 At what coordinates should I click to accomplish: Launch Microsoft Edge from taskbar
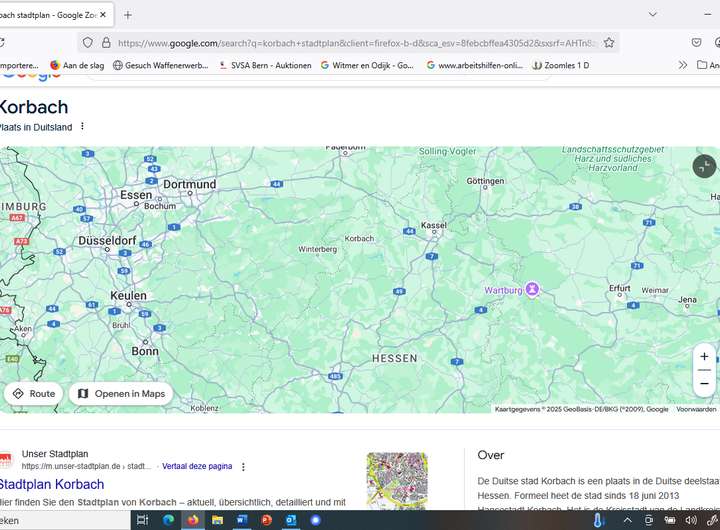[169, 520]
